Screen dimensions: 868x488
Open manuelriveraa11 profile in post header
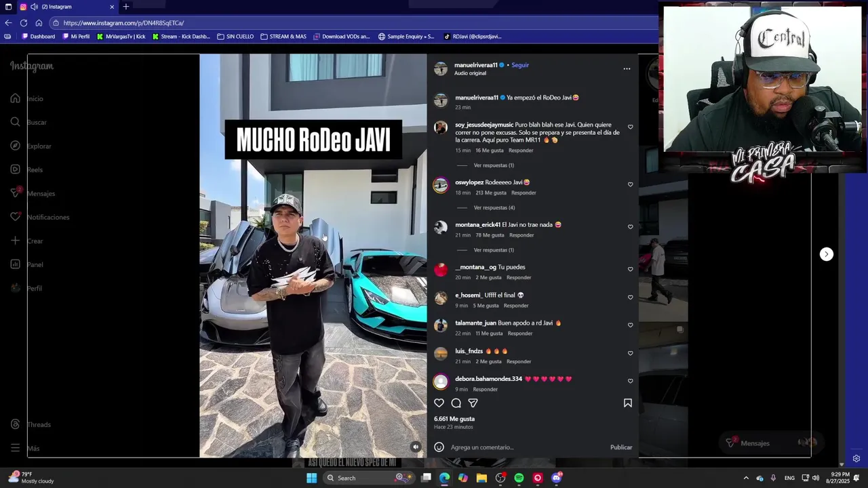477,65
